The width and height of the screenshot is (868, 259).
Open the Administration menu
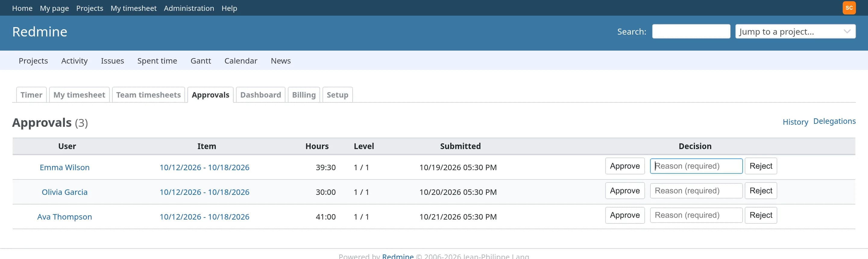pyautogui.click(x=189, y=8)
